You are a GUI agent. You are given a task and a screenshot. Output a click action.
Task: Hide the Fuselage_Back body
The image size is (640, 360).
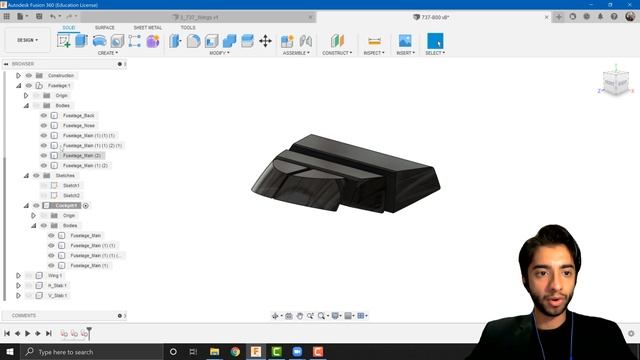pos(44,116)
